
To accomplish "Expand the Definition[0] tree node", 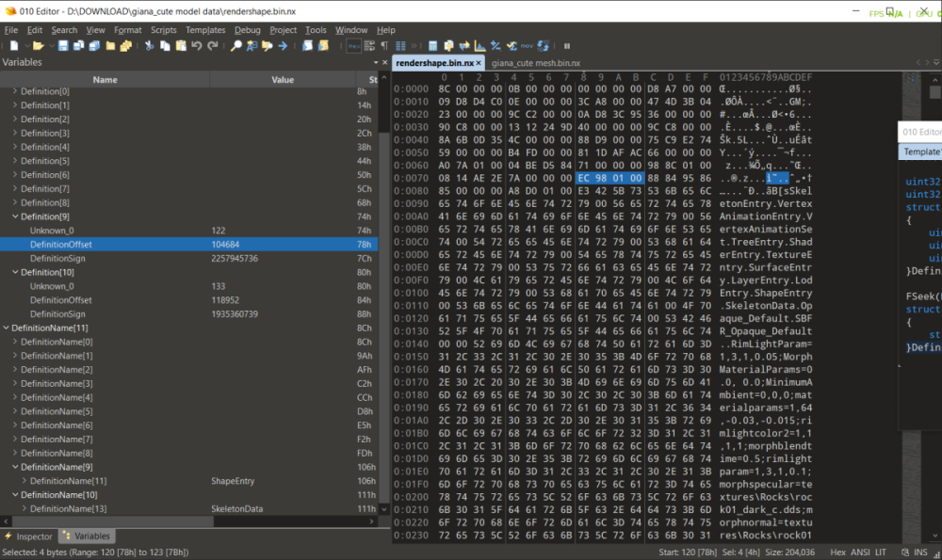I will click(x=15, y=91).
